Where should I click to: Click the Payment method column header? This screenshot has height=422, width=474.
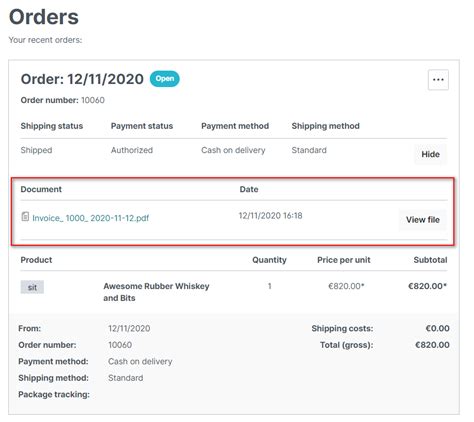point(235,126)
